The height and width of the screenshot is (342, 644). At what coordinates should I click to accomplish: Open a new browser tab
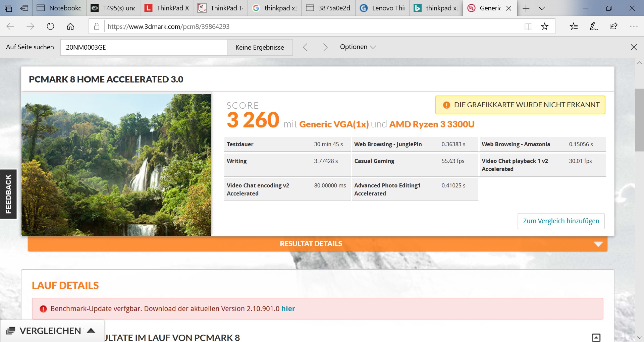(526, 8)
